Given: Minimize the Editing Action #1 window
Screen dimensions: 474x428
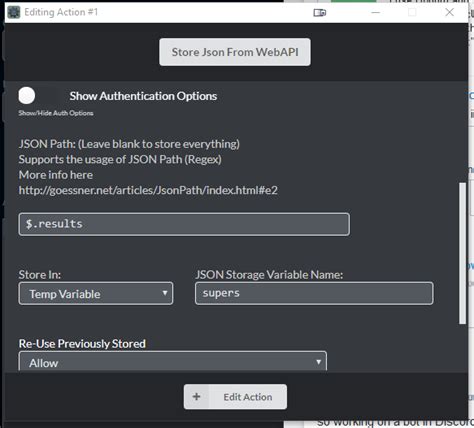Looking at the screenshot, I should pyautogui.click(x=376, y=12).
